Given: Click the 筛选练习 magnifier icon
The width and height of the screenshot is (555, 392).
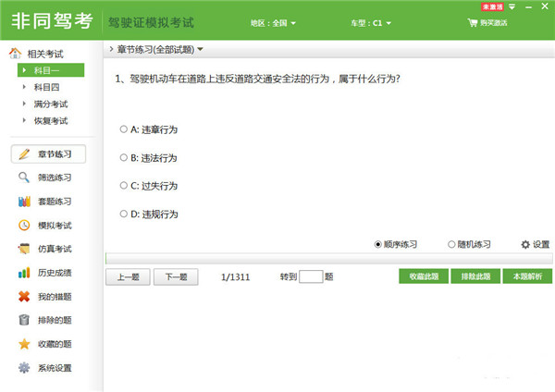Looking at the screenshot, I should pos(24,178).
